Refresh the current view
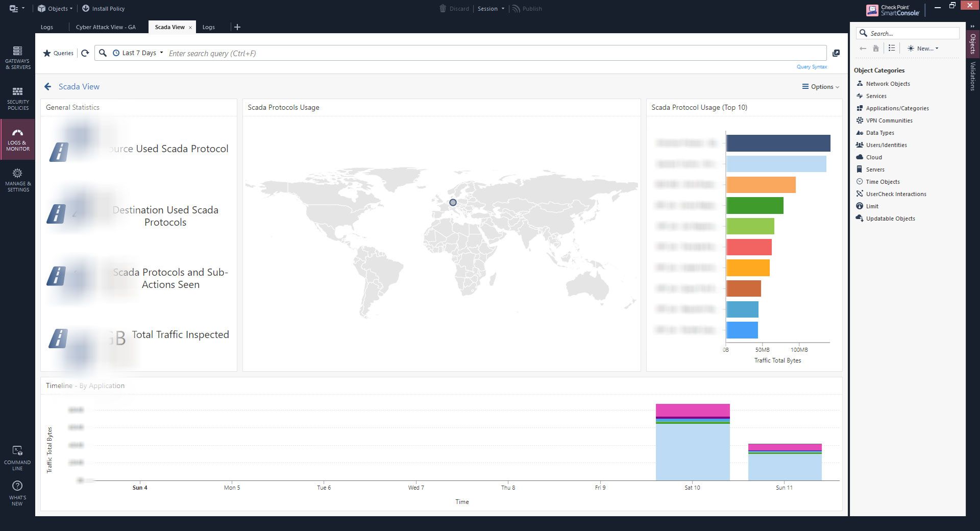 pos(85,53)
